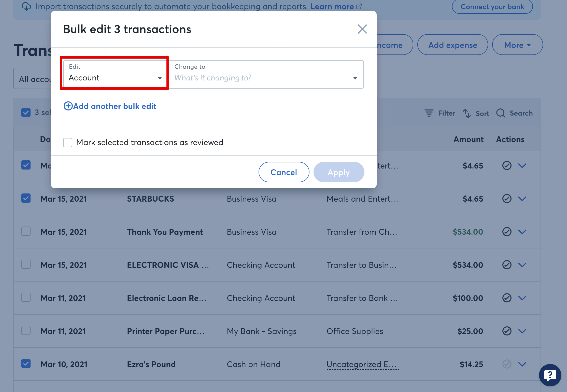
Task: Click Cancel in the bulk edit dialog
Action: point(284,172)
